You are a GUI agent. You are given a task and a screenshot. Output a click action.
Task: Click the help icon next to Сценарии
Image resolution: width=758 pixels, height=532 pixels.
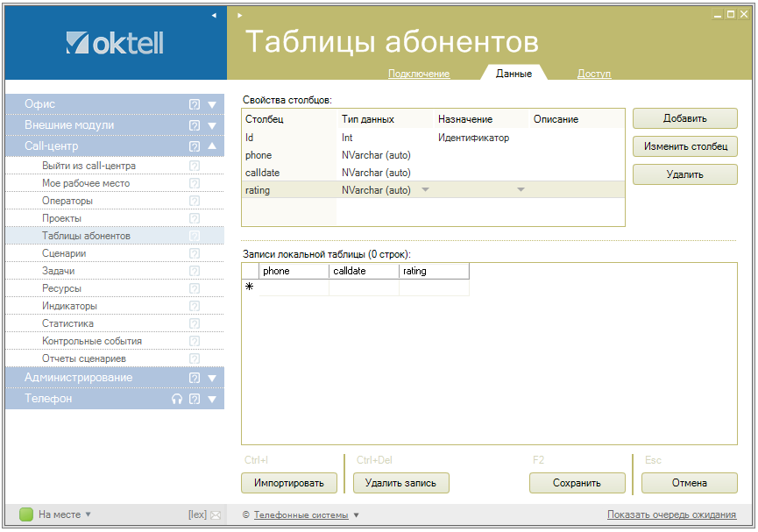[195, 253]
